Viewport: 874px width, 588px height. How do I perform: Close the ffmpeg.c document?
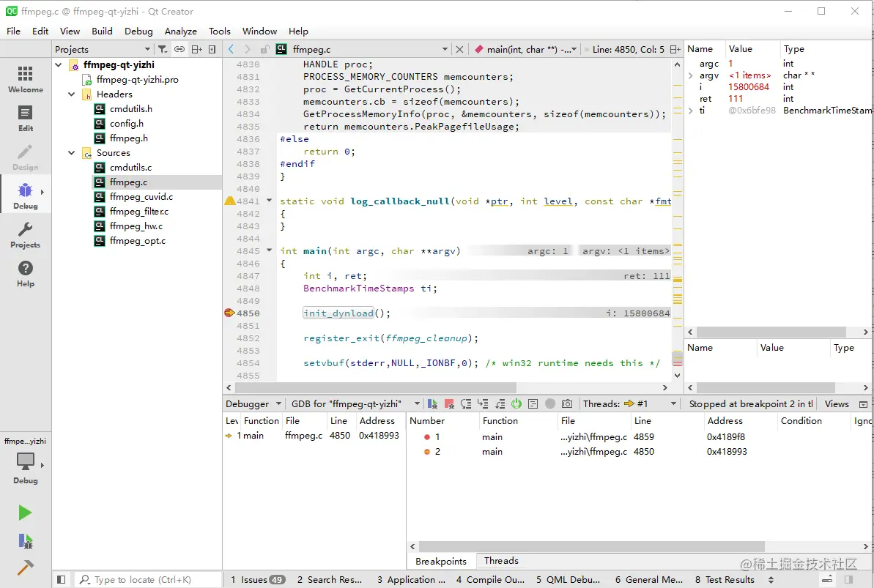pos(459,49)
